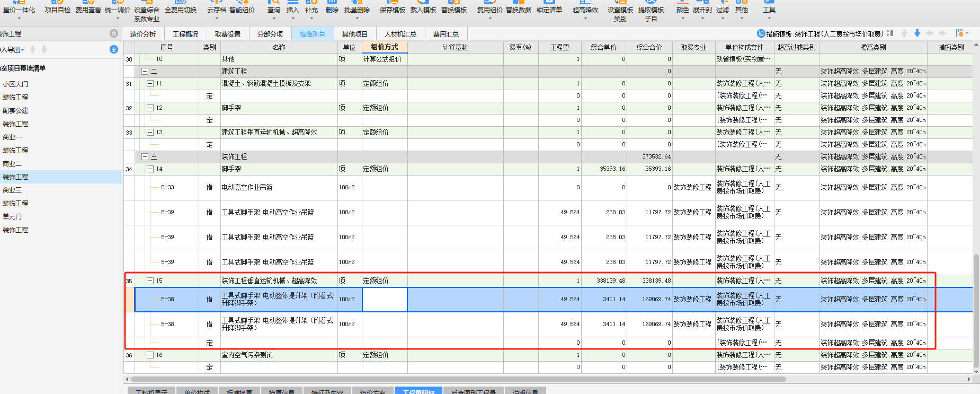
Task: Click 载入模板 load template
Action: pyautogui.click(x=423, y=7)
